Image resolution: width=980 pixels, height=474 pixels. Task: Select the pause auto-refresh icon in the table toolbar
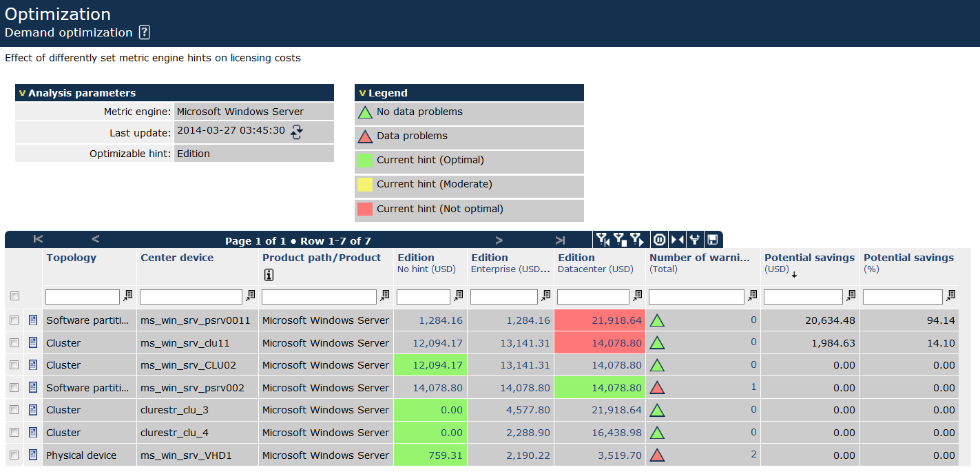[659, 239]
